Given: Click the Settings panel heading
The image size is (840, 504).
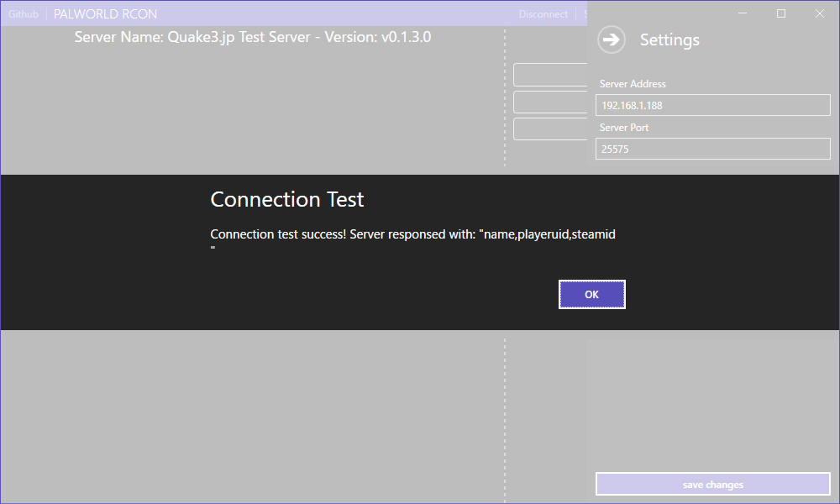Looking at the screenshot, I should (x=669, y=40).
